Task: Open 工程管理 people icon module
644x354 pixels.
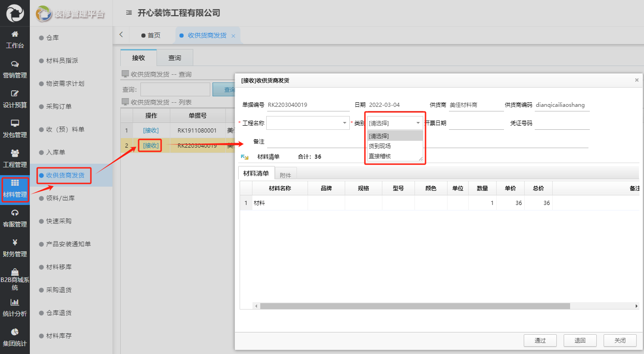Action: pyautogui.click(x=15, y=153)
